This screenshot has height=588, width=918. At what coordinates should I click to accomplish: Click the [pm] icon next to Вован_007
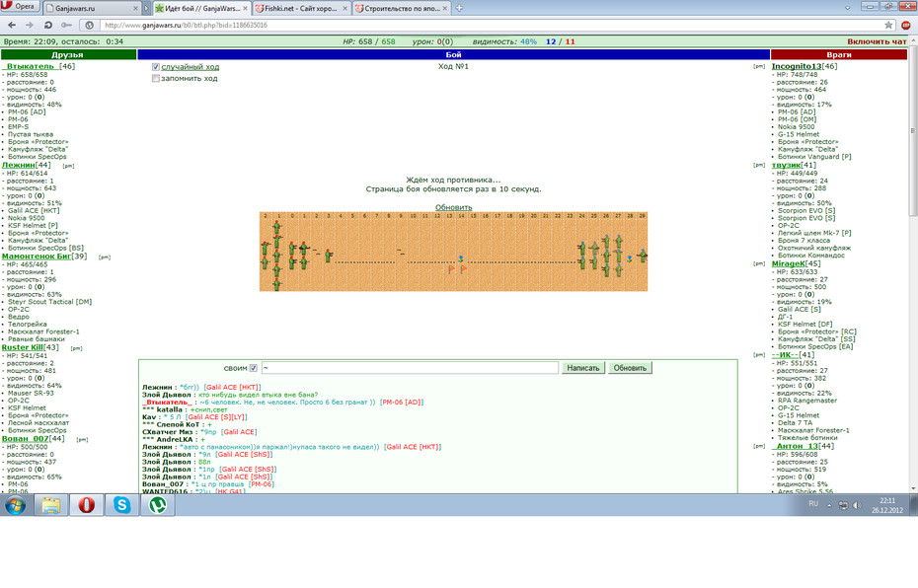click(x=83, y=439)
